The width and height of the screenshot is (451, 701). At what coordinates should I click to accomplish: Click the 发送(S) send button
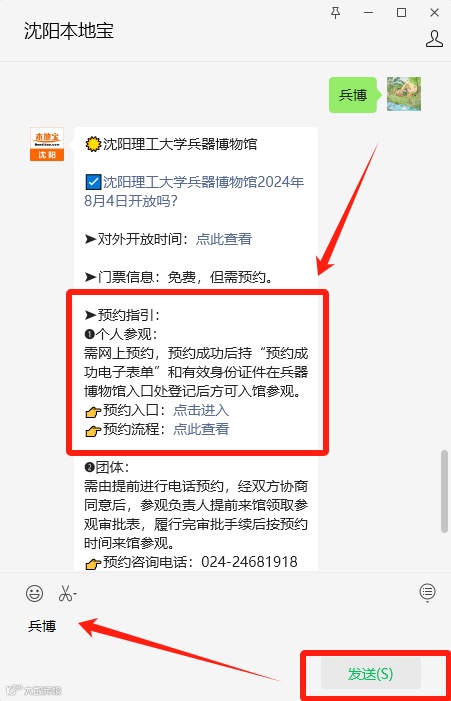(371, 673)
